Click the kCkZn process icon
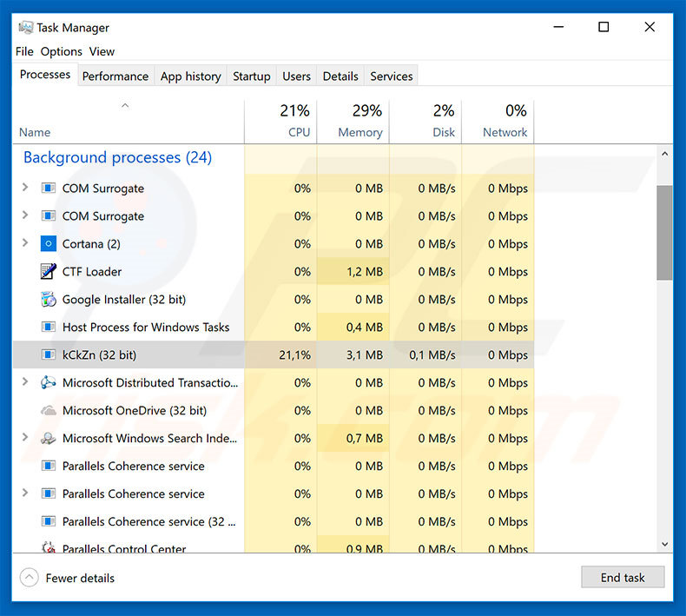This screenshot has height=616, width=686. click(48, 354)
